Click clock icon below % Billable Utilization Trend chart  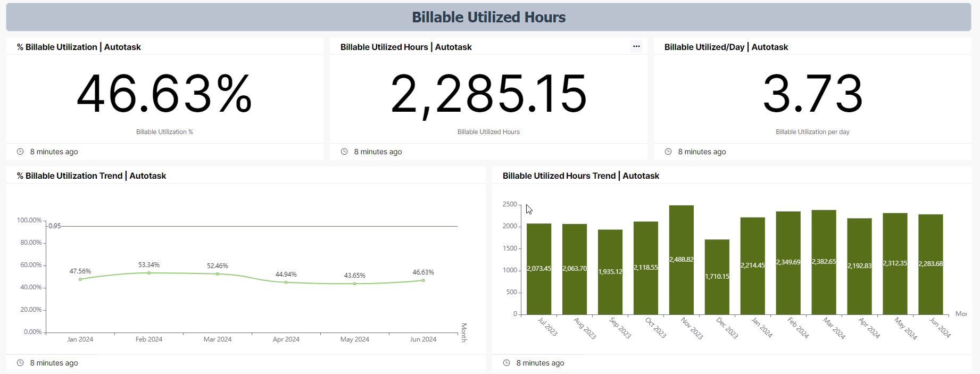(x=20, y=363)
